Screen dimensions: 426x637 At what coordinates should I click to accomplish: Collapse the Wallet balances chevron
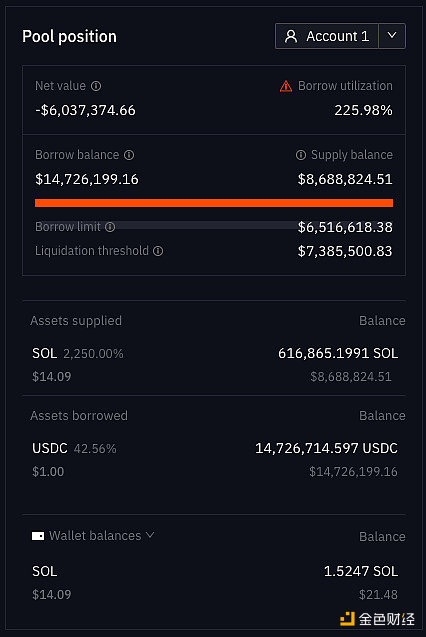pyautogui.click(x=150, y=535)
